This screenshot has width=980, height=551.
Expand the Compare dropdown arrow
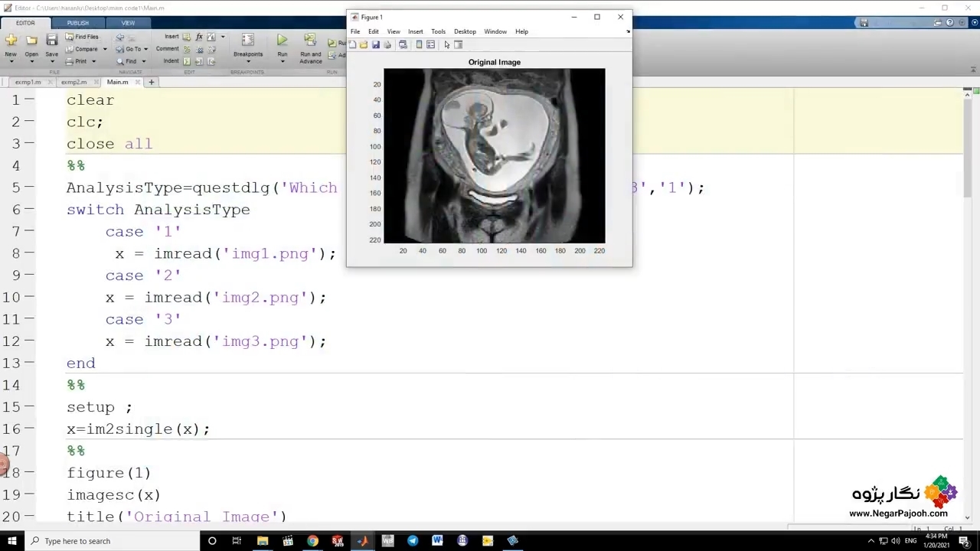point(105,49)
